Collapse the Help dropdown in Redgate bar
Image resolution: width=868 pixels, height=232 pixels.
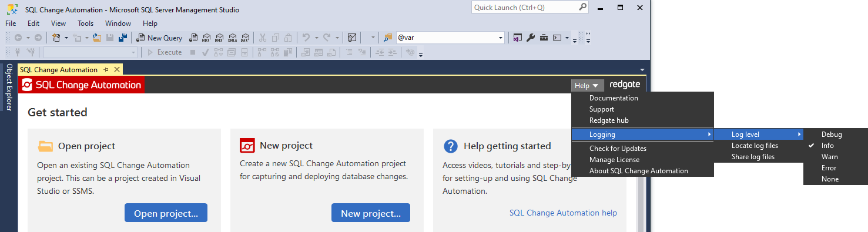587,85
